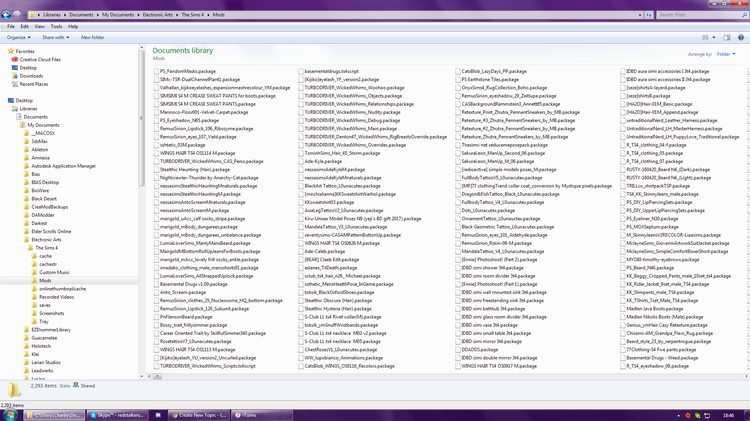Open the Windows Start orb

pyautogui.click(x=10, y=415)
